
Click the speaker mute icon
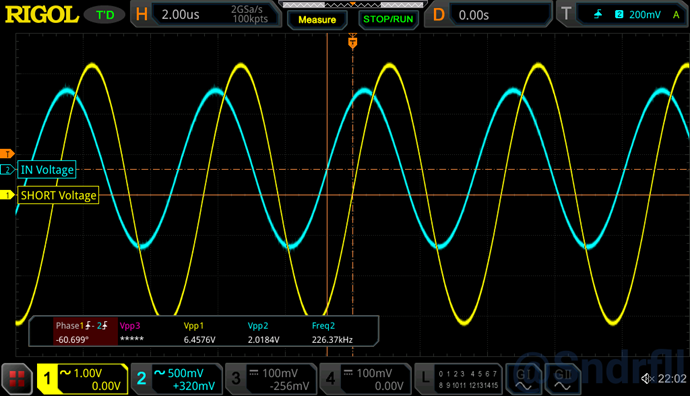[x=647, y=378]
